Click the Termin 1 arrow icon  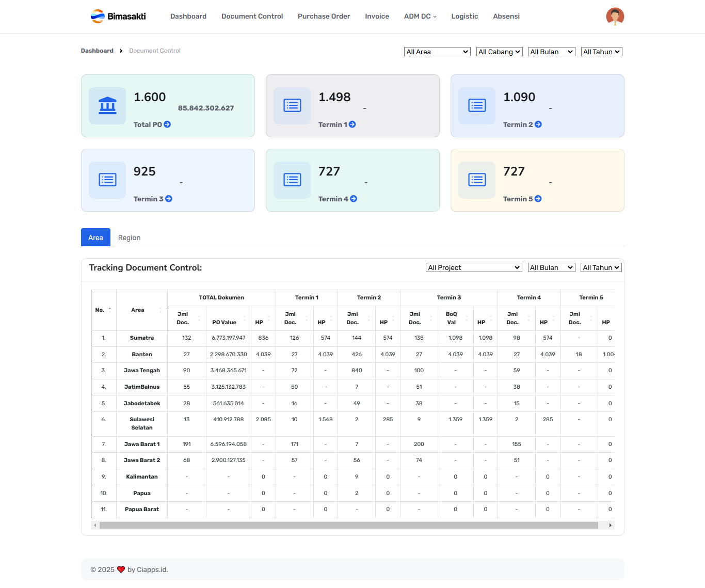[352, 124]
